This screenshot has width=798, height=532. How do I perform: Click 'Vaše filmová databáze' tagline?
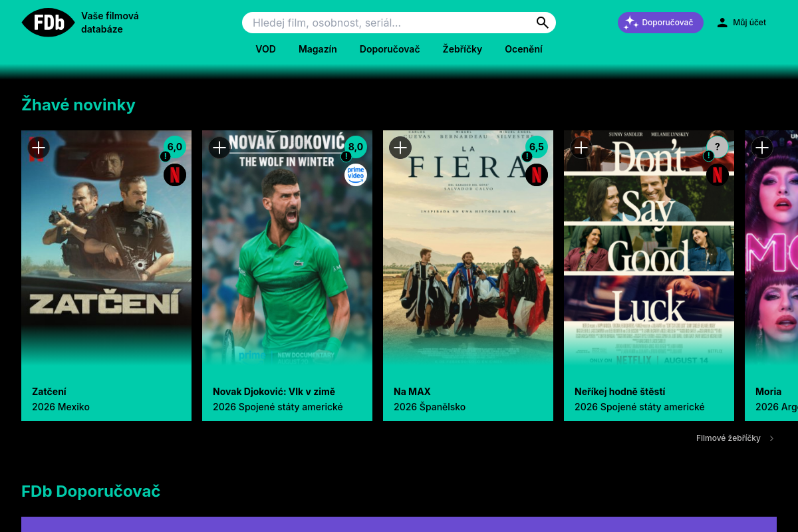pos(110,23)
